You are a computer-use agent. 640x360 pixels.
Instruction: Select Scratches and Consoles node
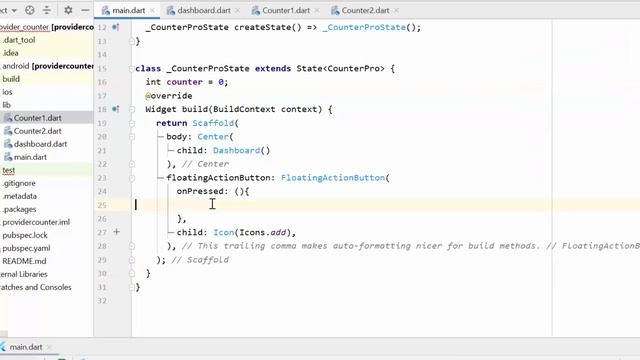36,287
